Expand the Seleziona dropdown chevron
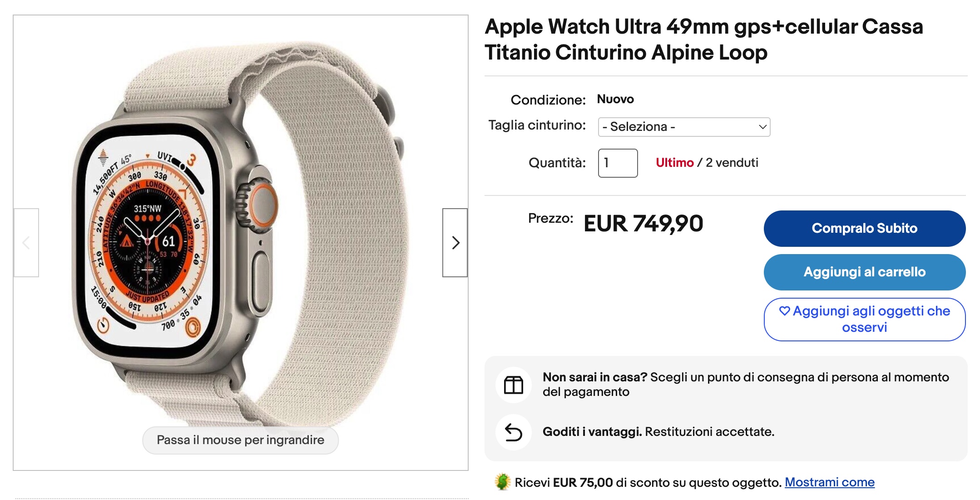 762,127
